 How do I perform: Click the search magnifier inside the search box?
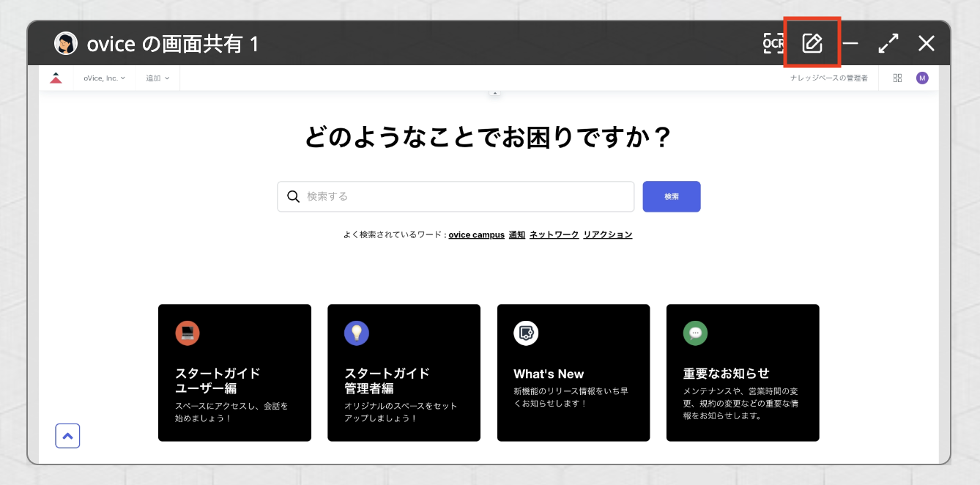coord(293,196)
